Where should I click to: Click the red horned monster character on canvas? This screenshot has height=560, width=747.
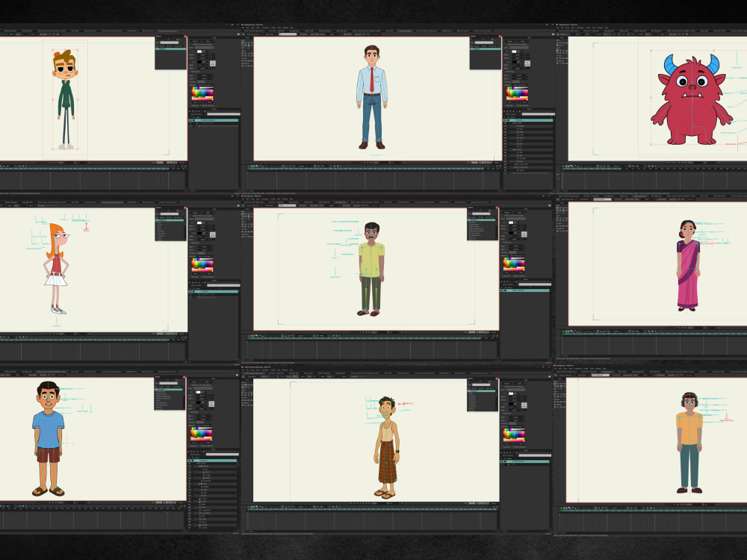691,99
